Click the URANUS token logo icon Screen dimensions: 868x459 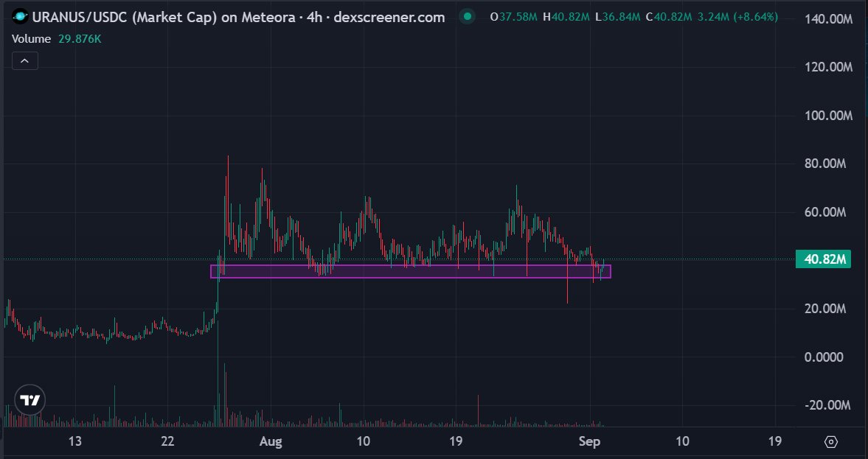click(20, 17)
